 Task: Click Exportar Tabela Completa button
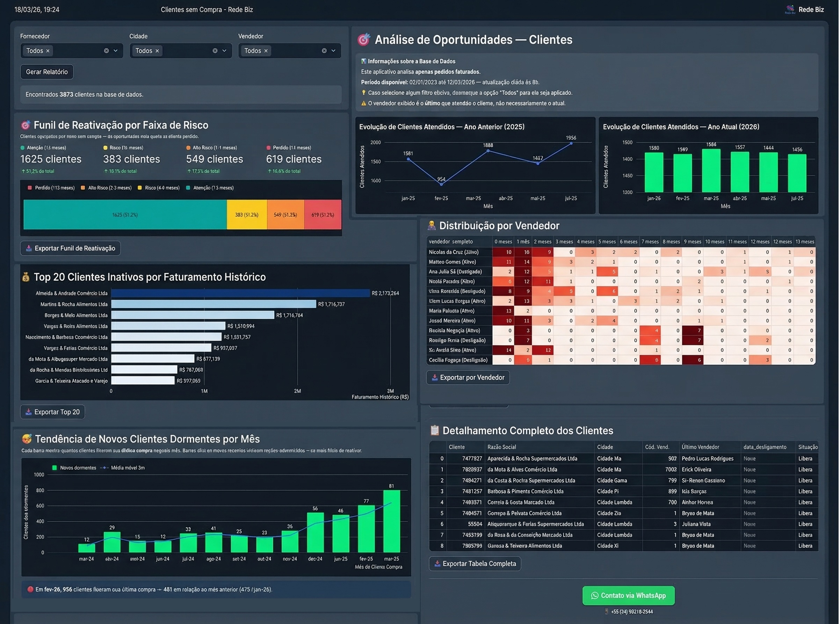pyautogui.click(x=475, y=564)
